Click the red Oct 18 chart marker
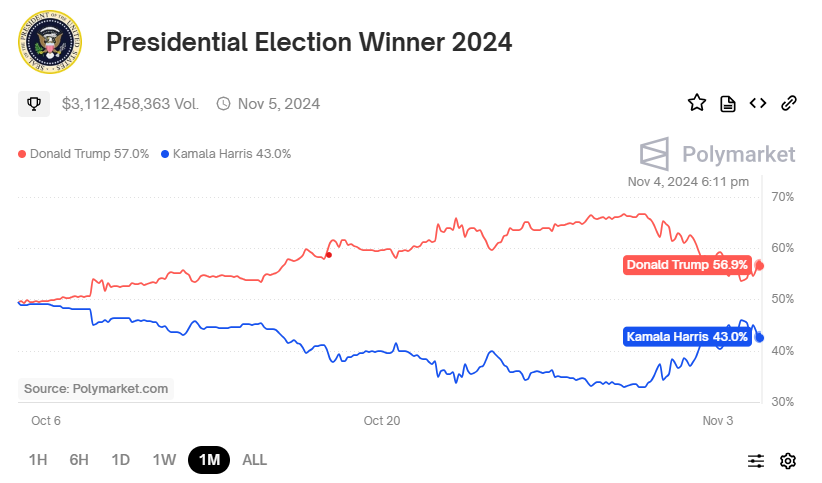 point(328,255)
